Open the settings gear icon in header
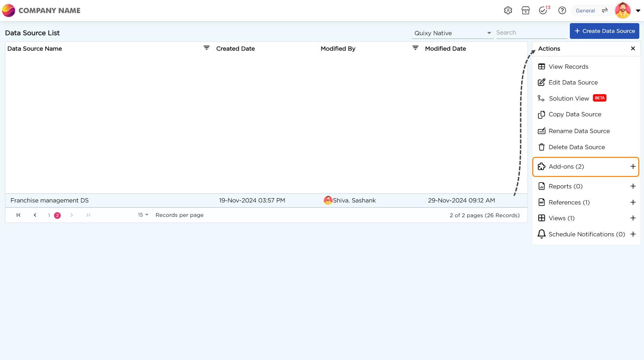Image resolution: width=644 pixels, height=360 pixels. click(508, 10)
